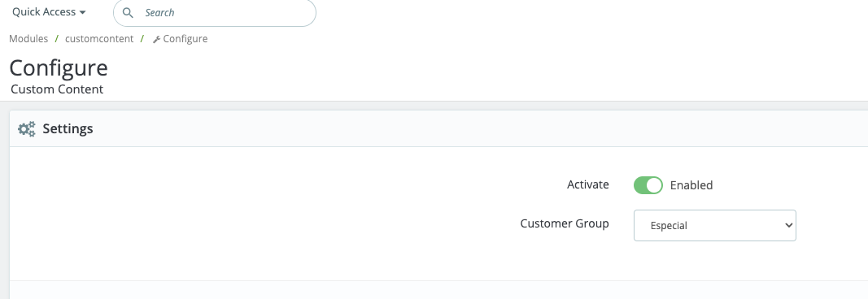Click the Customer Group field label
Image resolution: width=868 pixels, height=299 pixels.
[565, 223]
